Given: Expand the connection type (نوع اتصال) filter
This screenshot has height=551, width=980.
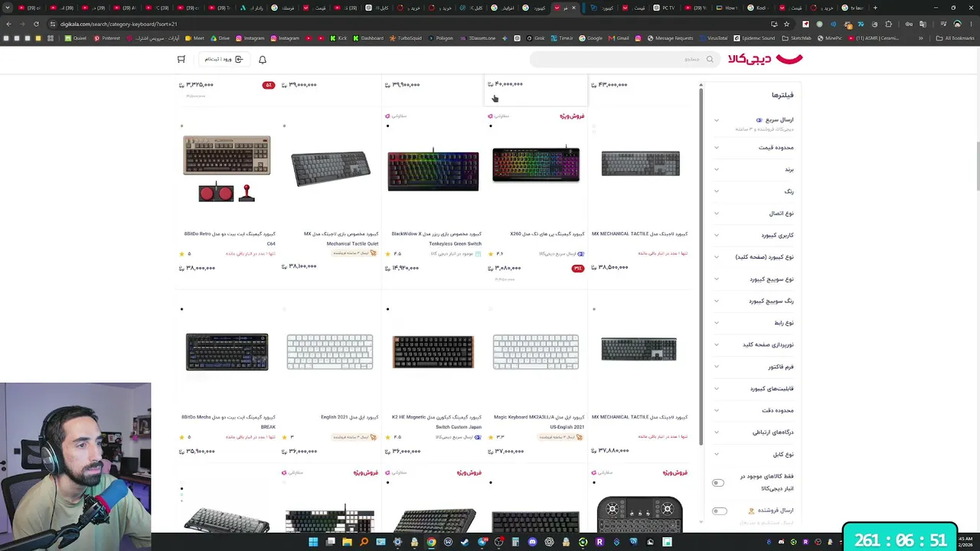Looking at the screenshot, I should click(753, 214).
